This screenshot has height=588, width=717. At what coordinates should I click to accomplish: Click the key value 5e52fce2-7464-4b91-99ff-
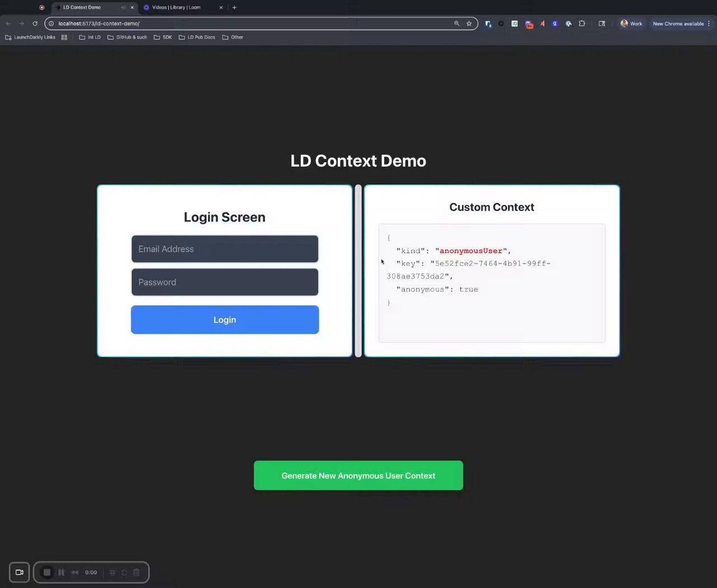[493, 263]
